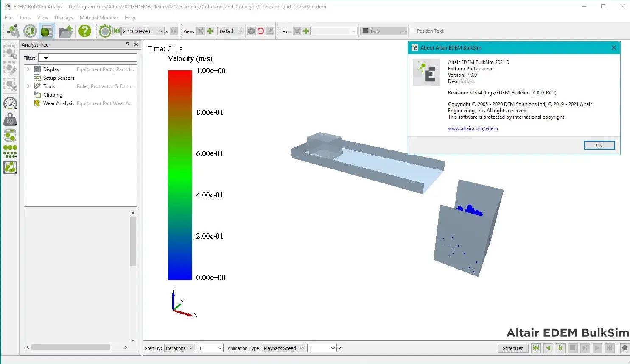Toggle the Position Text checkbox

click(x=412, y=31)
